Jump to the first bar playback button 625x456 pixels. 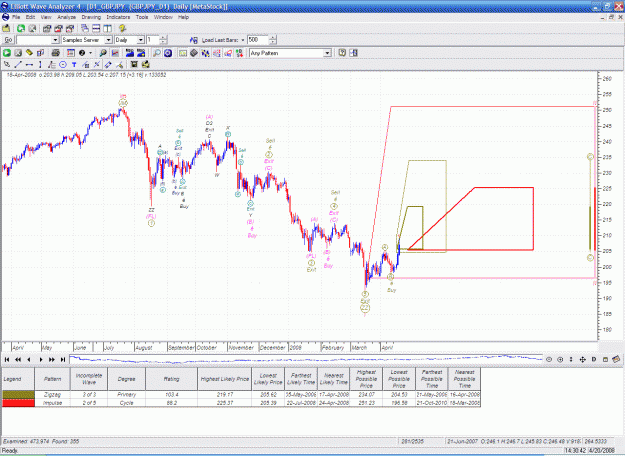[7, 360]
